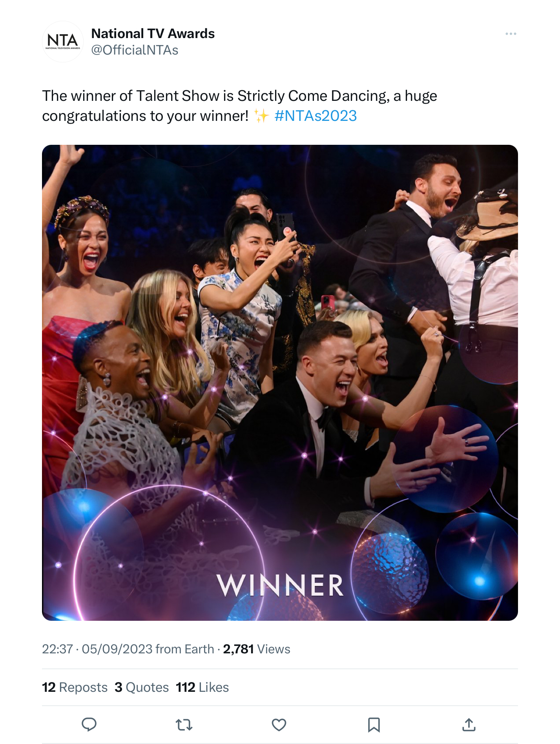Click the 2,781 Views count

257,649
